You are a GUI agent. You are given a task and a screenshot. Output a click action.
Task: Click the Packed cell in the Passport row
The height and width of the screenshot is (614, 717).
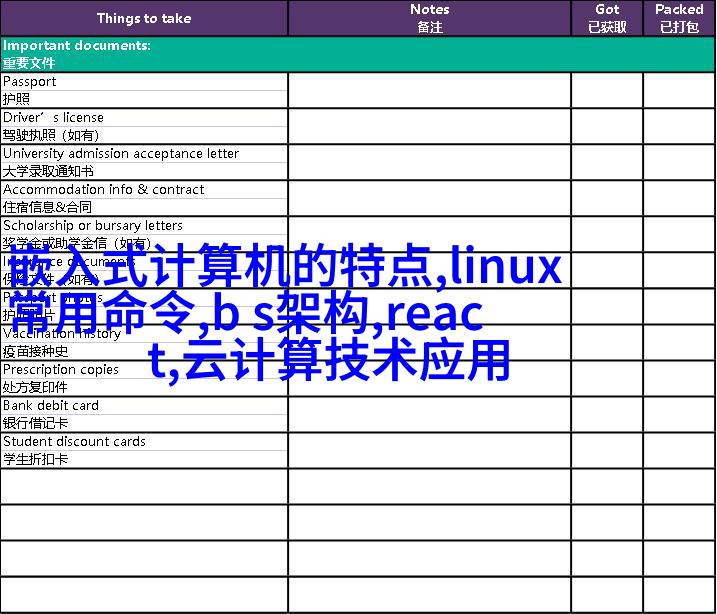(x=679, y=91)
